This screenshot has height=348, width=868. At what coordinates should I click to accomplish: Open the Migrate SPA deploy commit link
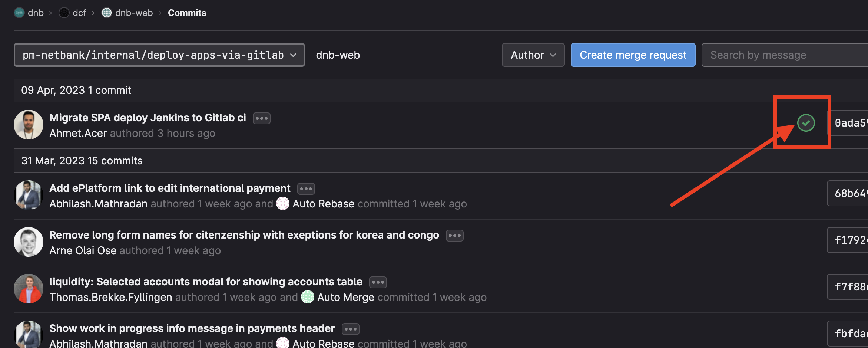pyautogui.click(x=148, y=118)
